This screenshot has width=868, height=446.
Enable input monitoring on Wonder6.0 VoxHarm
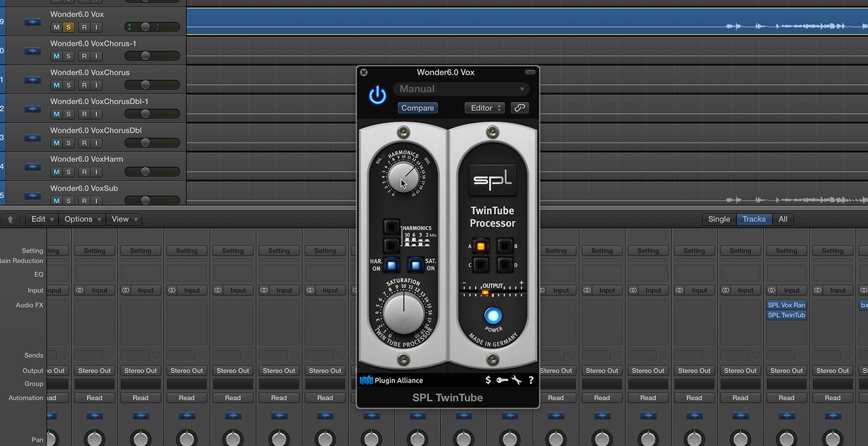(x=96, y=172)
